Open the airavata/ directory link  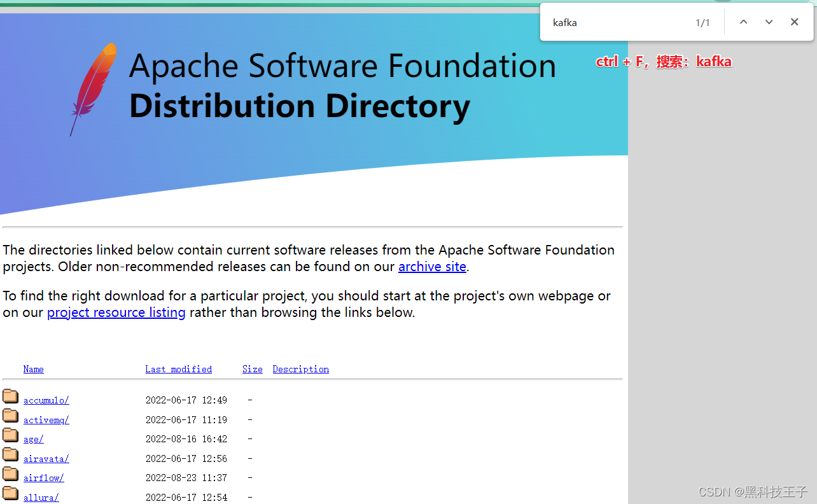coord(46,459)
